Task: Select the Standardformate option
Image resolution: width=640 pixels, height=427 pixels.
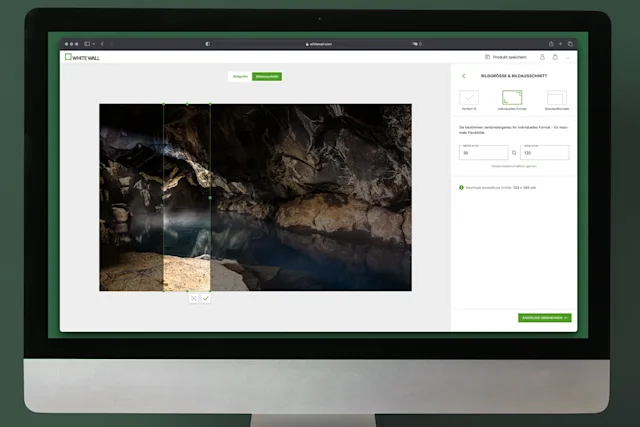Action: tap(557, 100)
